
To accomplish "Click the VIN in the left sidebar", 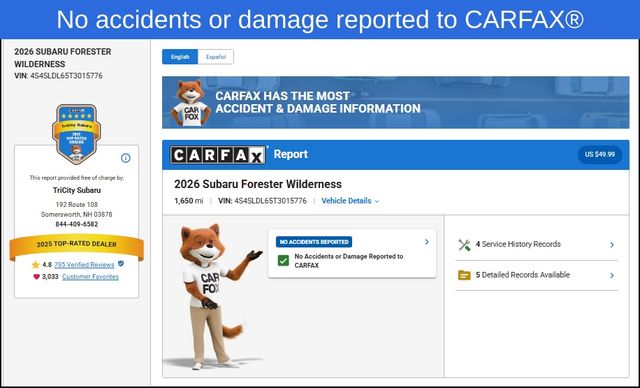I will click(58, 76).
